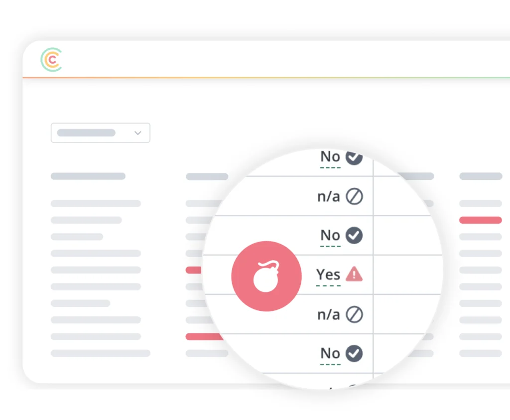Click the checkmark beside the bottom No
The width and height of the screenshot is (510, 420).
pos(354,353)
